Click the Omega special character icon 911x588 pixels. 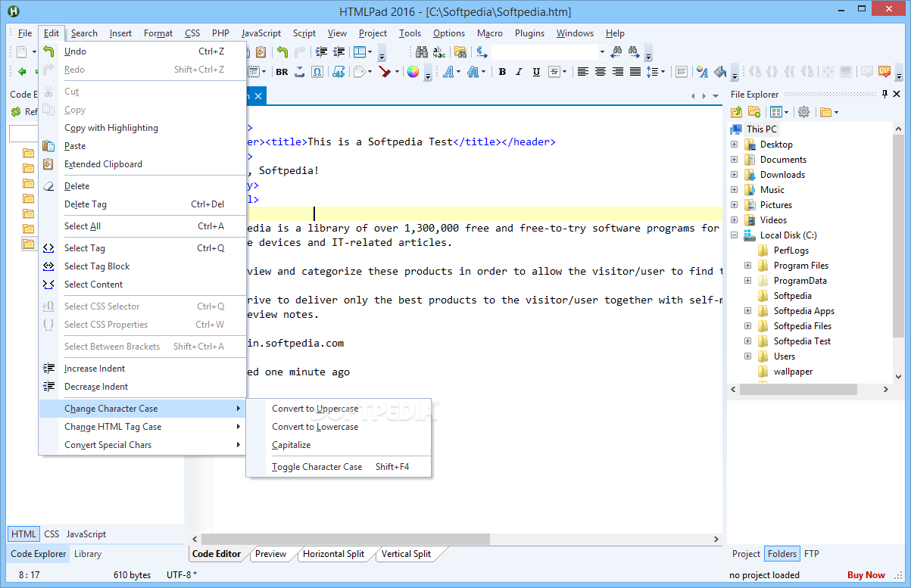coord(317,72)
